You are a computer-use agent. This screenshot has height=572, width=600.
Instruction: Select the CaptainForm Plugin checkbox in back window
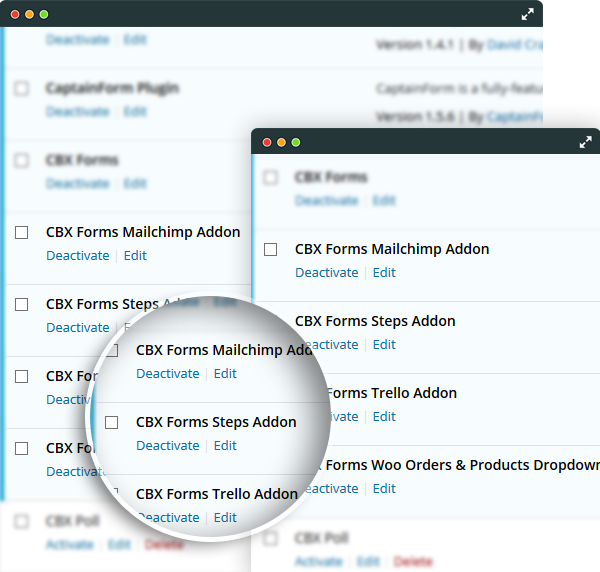pos(21,88)
